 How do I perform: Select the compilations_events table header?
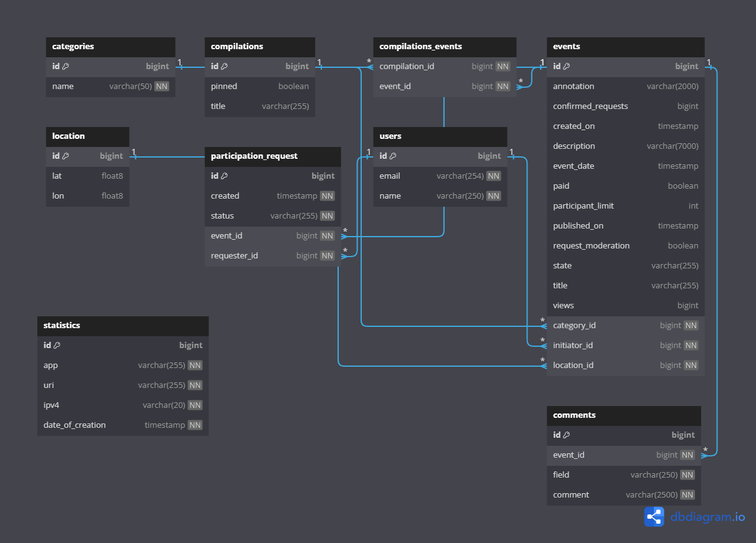[x=445, y=47]
